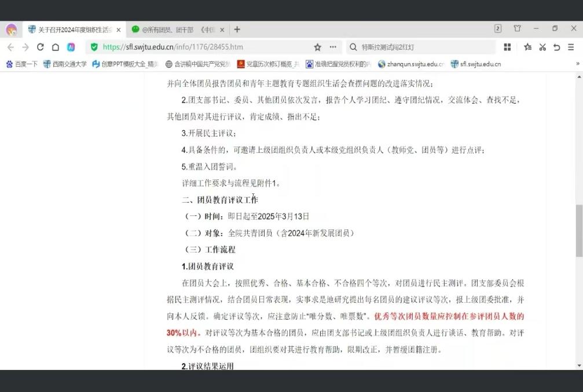
Task: Click the scrollbar down arrow
Action: pos(580,365)
